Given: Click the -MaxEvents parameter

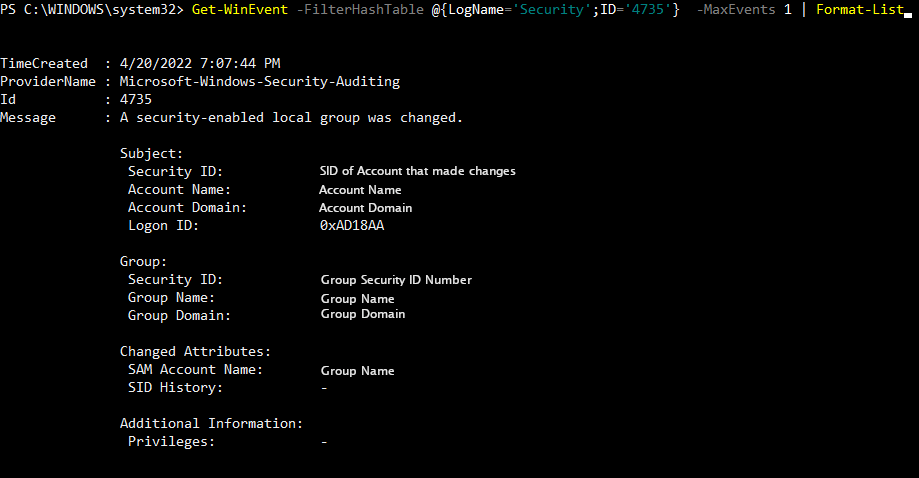Looking at the screenshot, I should [x=736, y=9].
